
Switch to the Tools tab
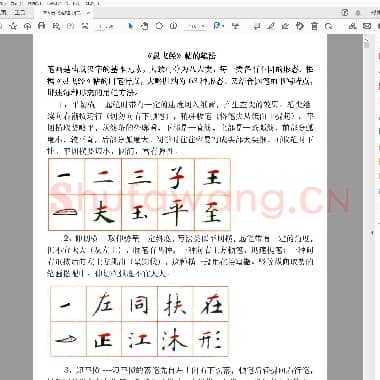coord(20,13)
